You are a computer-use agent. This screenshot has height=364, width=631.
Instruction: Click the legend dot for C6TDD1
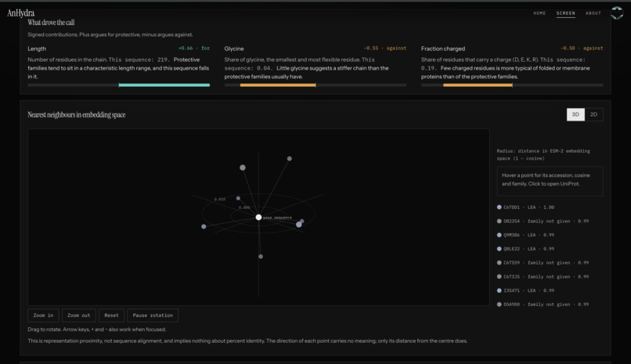[x=499, y=207]
